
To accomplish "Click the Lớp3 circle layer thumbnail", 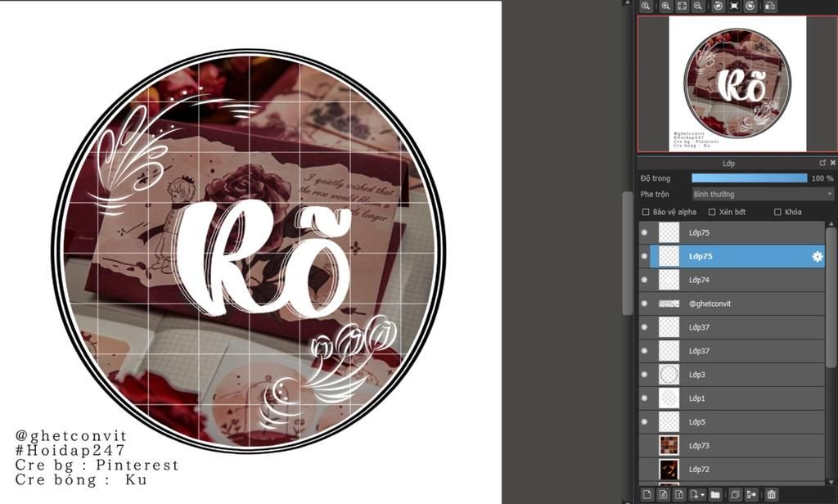I will [669, 374].
